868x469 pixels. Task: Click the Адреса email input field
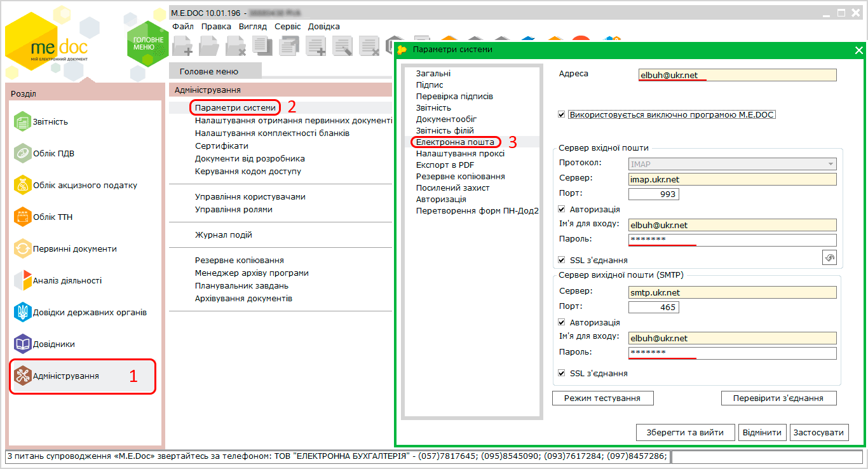coord(737,75)
